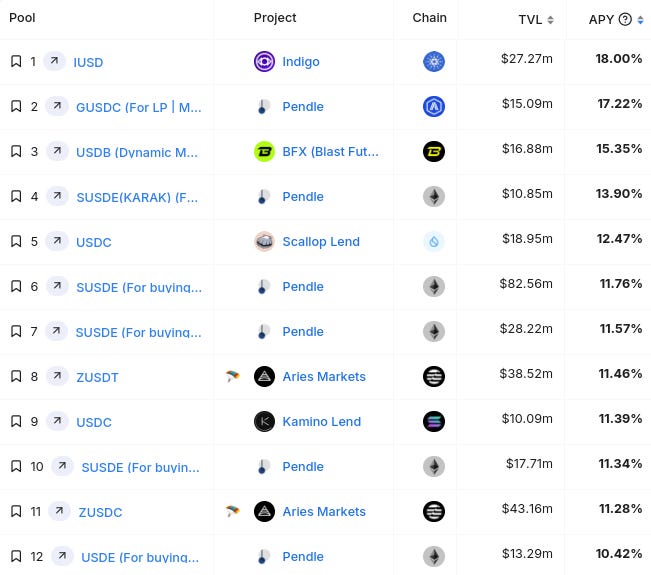Open the ZUSDC pool link
Screen dimensions: 651x575
[100, 512]
